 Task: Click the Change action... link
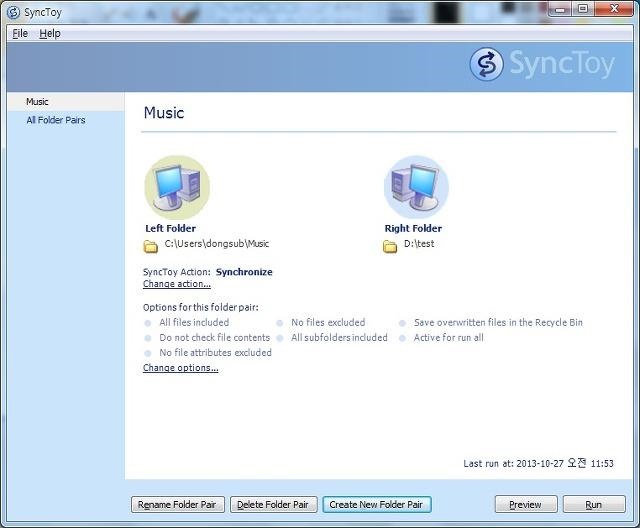pyautogui.click(x=177, y=284)
